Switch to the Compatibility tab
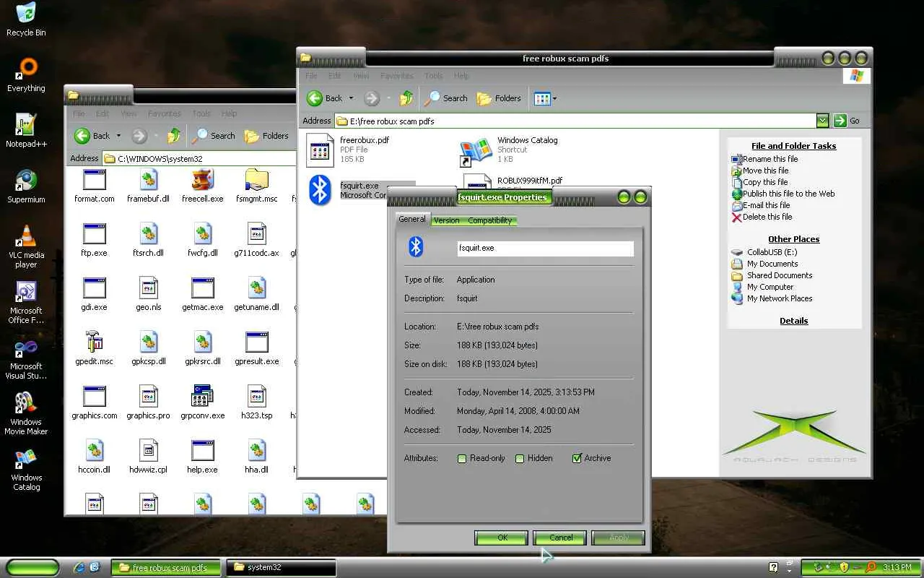This screenshot has height=578, width=924. click(x=489, y=220)
